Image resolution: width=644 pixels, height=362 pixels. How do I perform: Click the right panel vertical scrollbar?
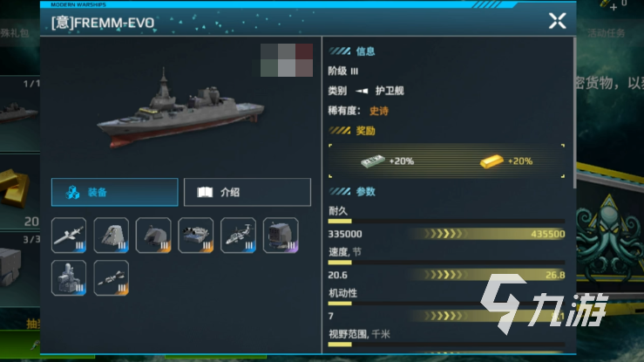574,113
